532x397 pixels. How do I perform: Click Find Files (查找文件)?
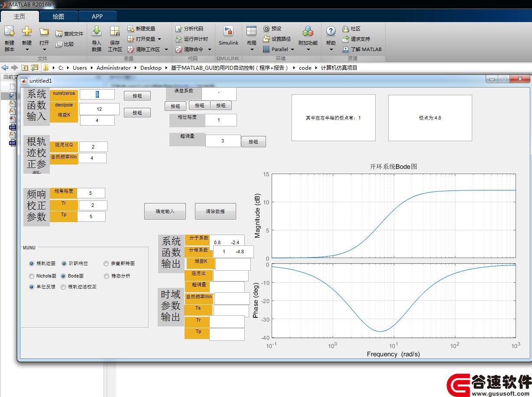69,33
